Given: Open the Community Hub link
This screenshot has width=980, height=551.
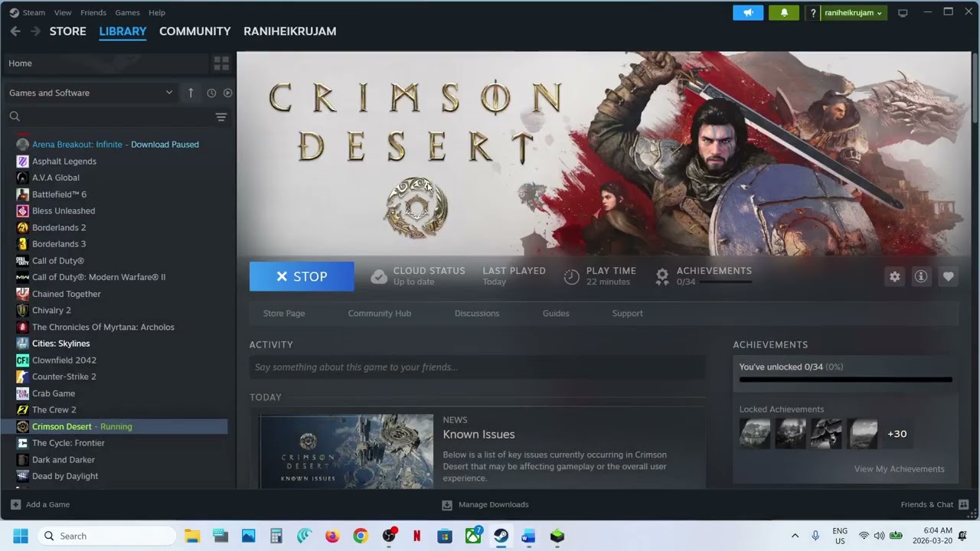Looking at the screenshot, I should point(380,313).
